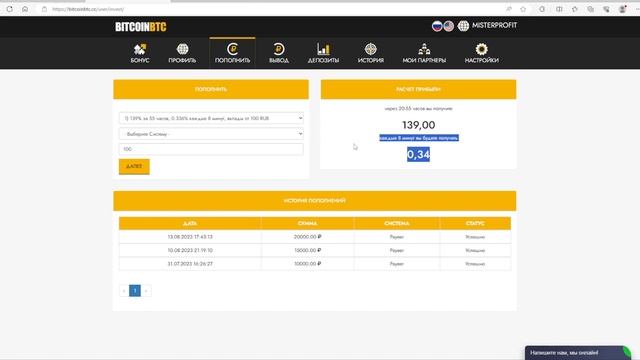Click the globe icon beside MISTERPROFIT
The image size is (640, 360).
tap(463, 26)
